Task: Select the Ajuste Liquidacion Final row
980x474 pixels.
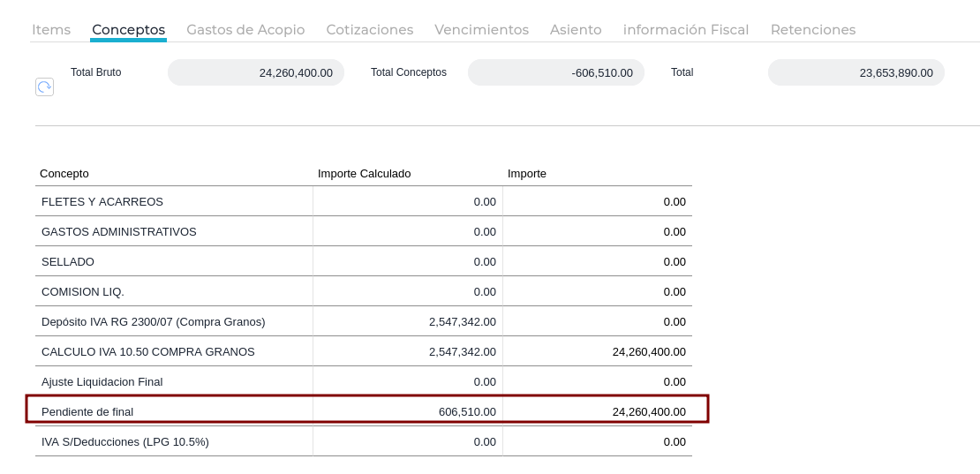Action: coord(364,381)
